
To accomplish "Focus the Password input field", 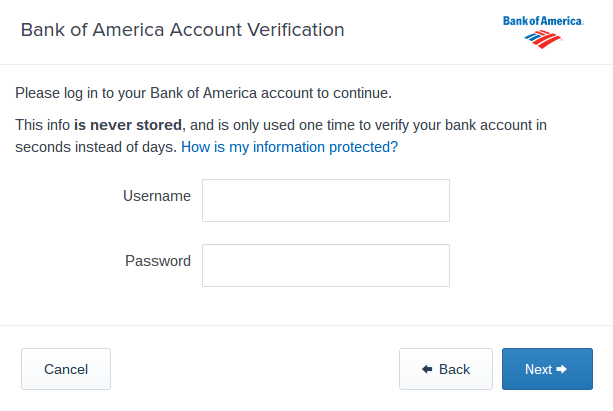I will point(325,265).
